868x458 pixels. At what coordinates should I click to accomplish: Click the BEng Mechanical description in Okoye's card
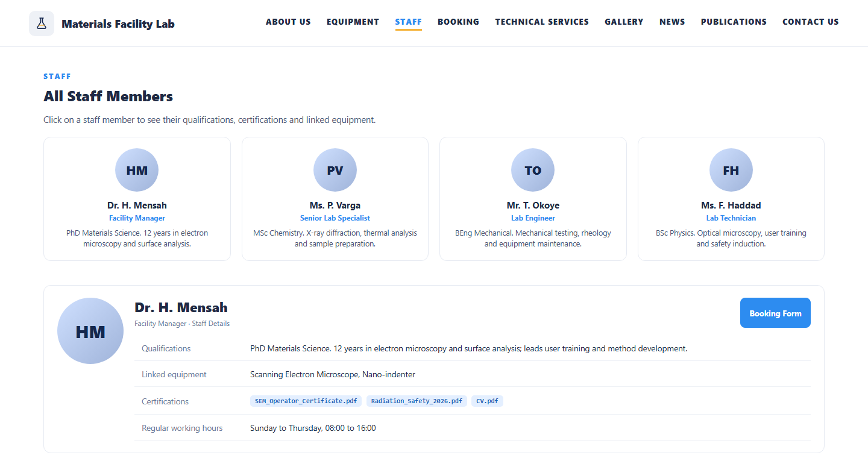coord(533,239)
